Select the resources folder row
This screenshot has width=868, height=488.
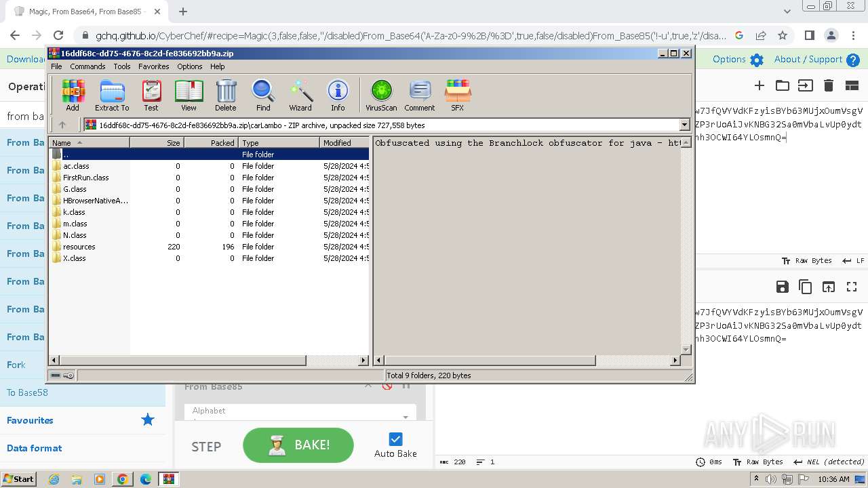[x=210, y=247]
